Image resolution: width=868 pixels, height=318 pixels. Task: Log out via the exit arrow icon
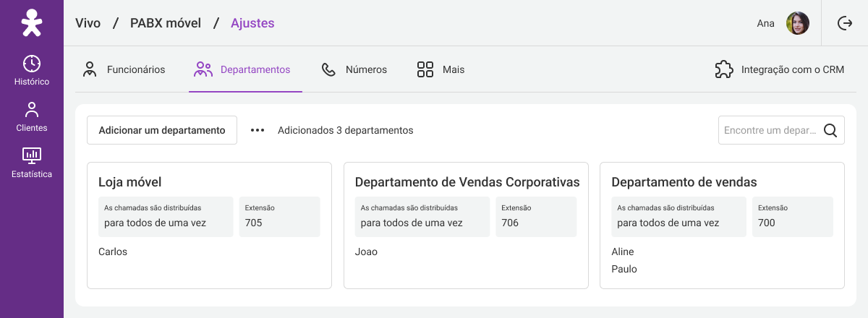pos(845,23)
